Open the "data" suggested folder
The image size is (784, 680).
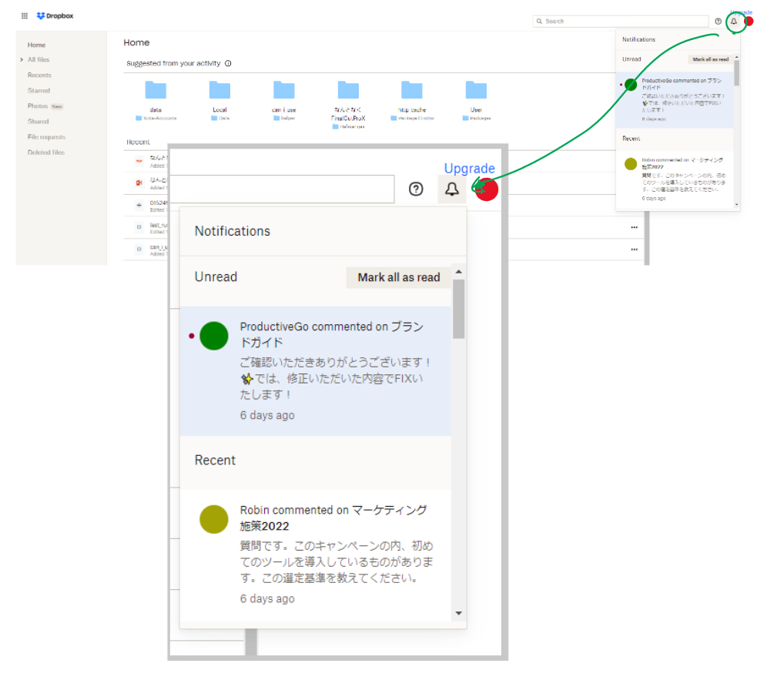pyautogui.click(x=156, y=92)
